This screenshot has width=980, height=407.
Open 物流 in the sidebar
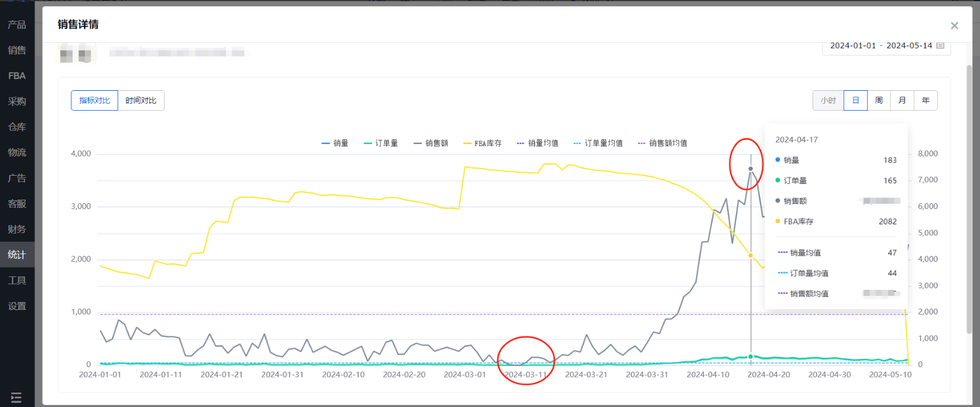tap(17, 152)
